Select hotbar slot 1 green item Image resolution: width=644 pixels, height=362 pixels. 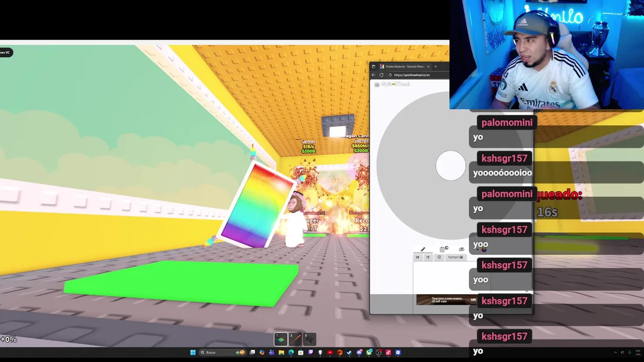coord(281,339)
